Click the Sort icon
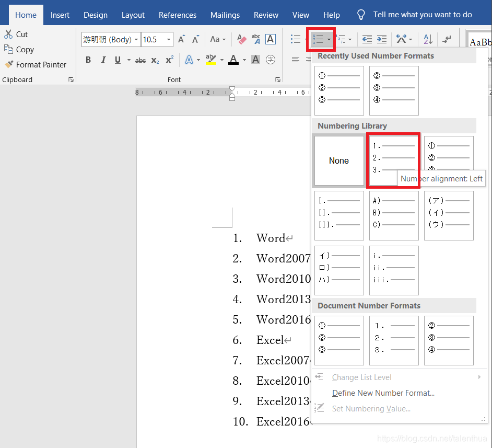This screenshot has height=448, width=492. pos(428,39)
